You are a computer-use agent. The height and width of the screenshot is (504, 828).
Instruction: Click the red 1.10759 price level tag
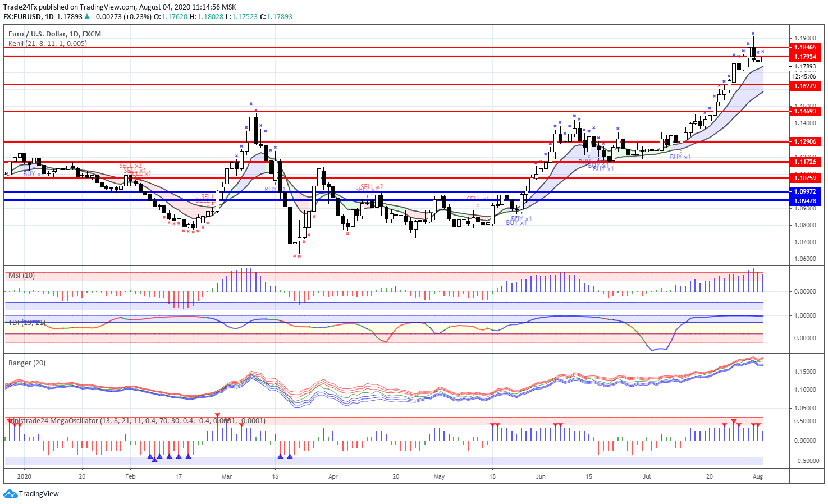805,178
